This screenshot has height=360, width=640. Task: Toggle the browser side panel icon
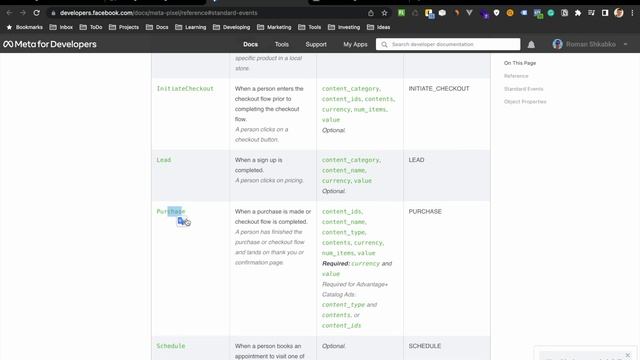pyautogui.click(x=605, y=13)
